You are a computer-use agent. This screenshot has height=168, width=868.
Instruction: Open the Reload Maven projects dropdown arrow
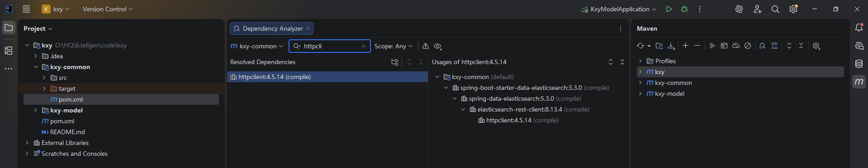649,46
